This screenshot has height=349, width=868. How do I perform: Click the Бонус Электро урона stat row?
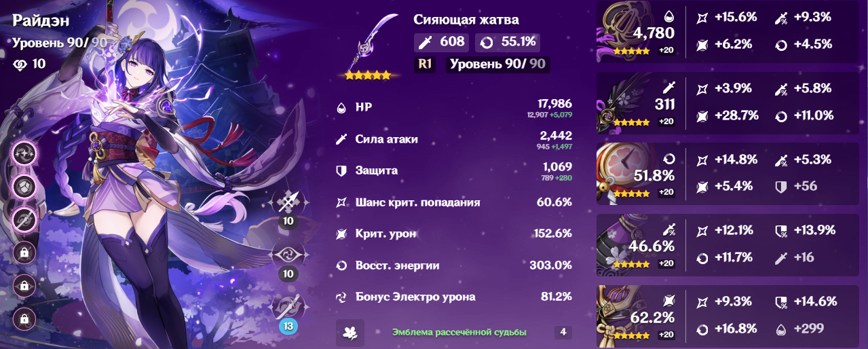pyautogui.click(x=454, y=297)
